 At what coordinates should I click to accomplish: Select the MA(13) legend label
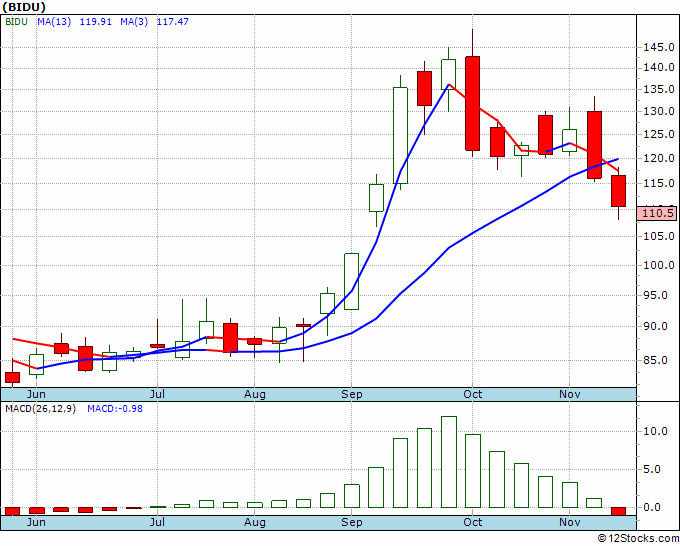tap(54, 22)
